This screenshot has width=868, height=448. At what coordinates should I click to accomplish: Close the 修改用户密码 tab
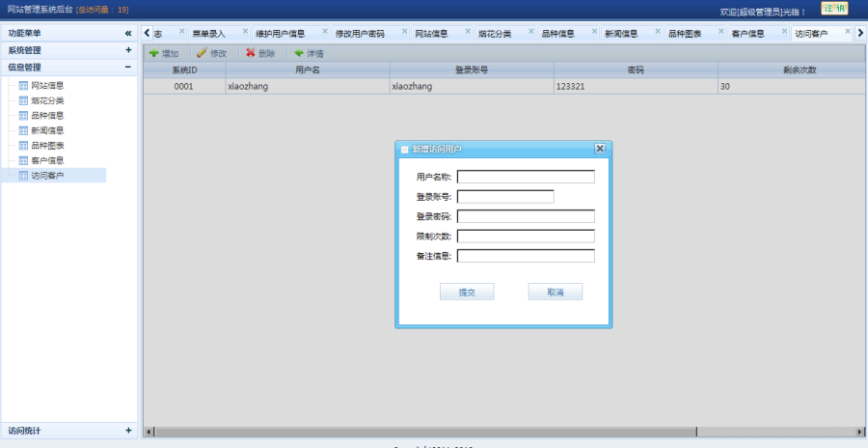(x=405, y=31)
